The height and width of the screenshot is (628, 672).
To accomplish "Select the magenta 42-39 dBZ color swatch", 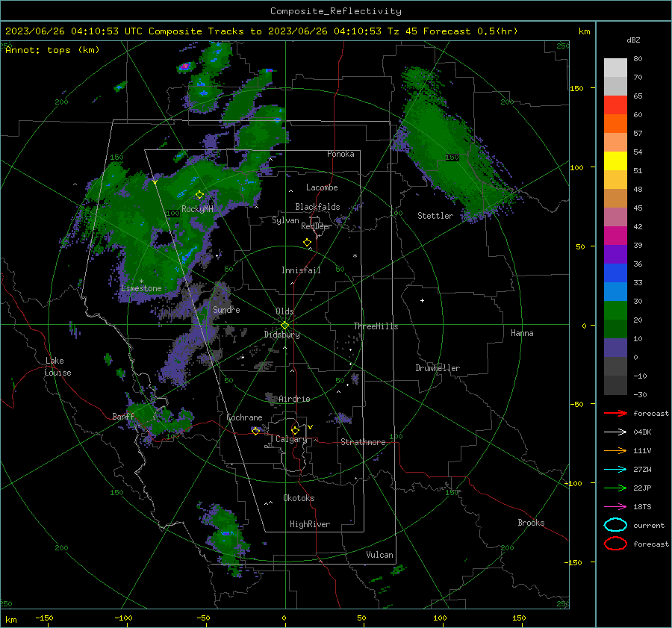I will [x=615, y=236].
